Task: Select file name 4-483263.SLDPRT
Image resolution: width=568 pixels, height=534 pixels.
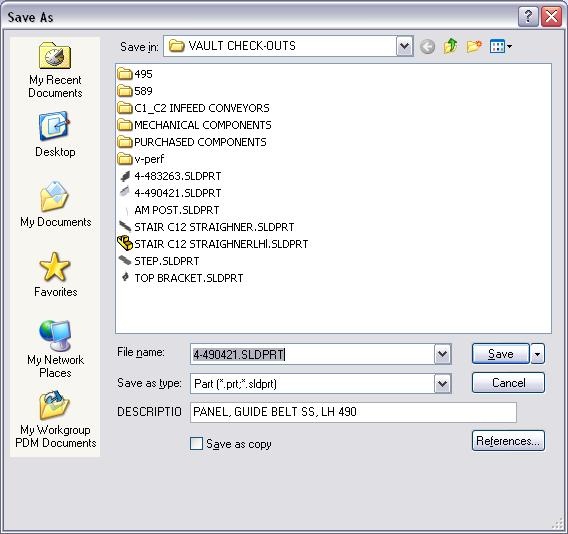Action: click(x=178, y=176)
